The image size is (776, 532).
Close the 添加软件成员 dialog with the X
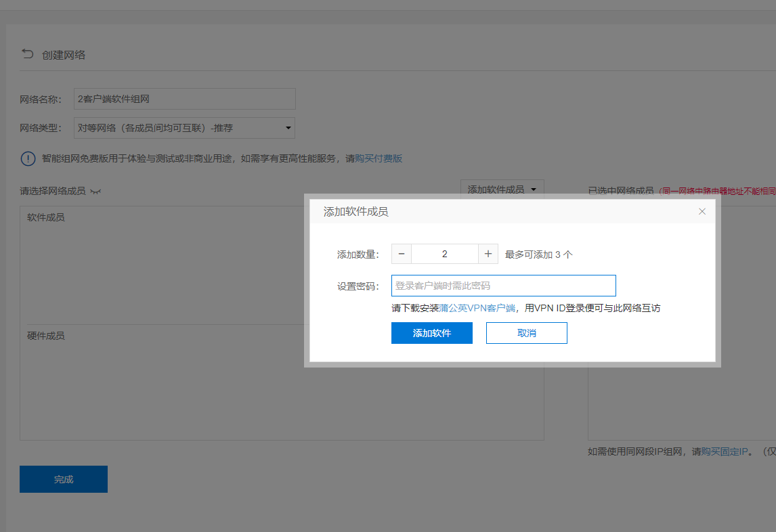pos(702,211)
